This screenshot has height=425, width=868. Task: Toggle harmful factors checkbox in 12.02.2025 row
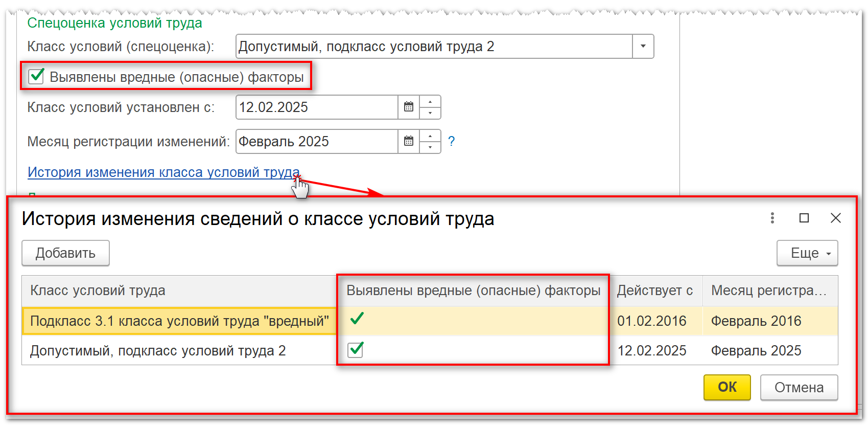click(x=355, y=350)
